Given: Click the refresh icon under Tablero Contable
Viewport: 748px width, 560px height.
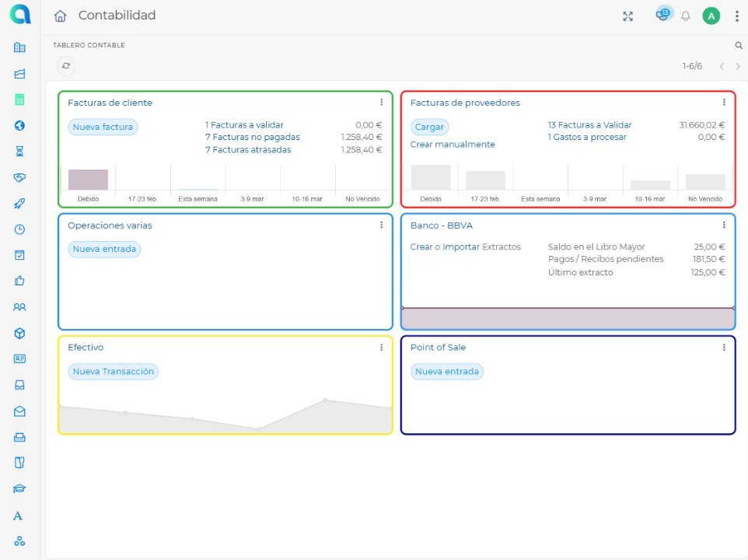Looking at the screenshot, I should point(66,66).
